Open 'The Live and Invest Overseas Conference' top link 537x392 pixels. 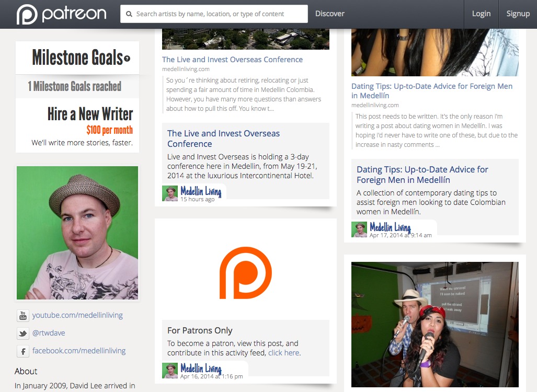click(x=232, y=60)
